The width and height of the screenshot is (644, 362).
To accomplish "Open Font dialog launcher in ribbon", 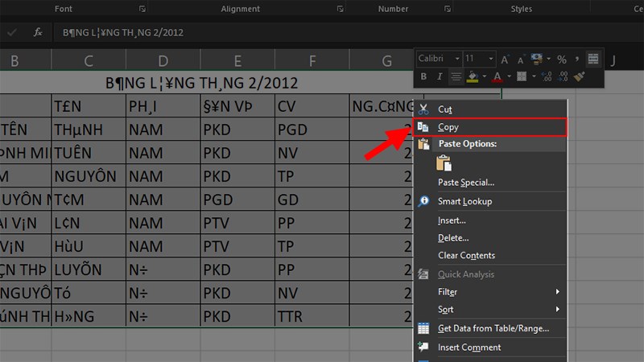I will point(142,9).
